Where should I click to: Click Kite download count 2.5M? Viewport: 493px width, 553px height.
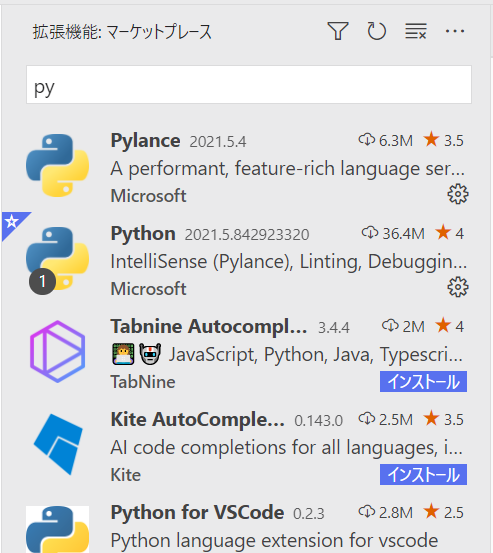[385, 419]
